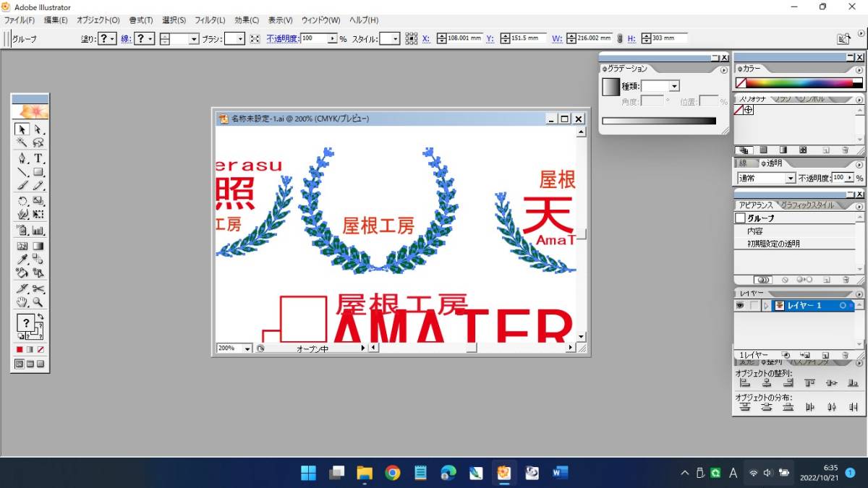Click swap fill and stroke arrows
868x488 pixels.
(41, 317)
